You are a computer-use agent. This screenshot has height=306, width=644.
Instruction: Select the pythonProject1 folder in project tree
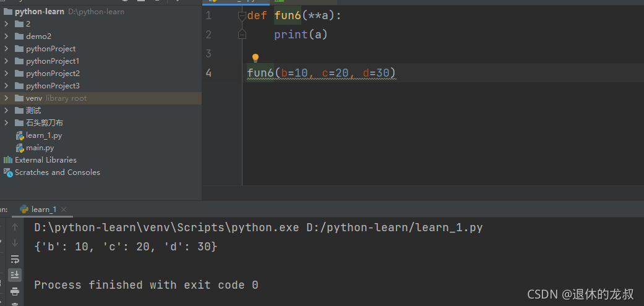53,61
